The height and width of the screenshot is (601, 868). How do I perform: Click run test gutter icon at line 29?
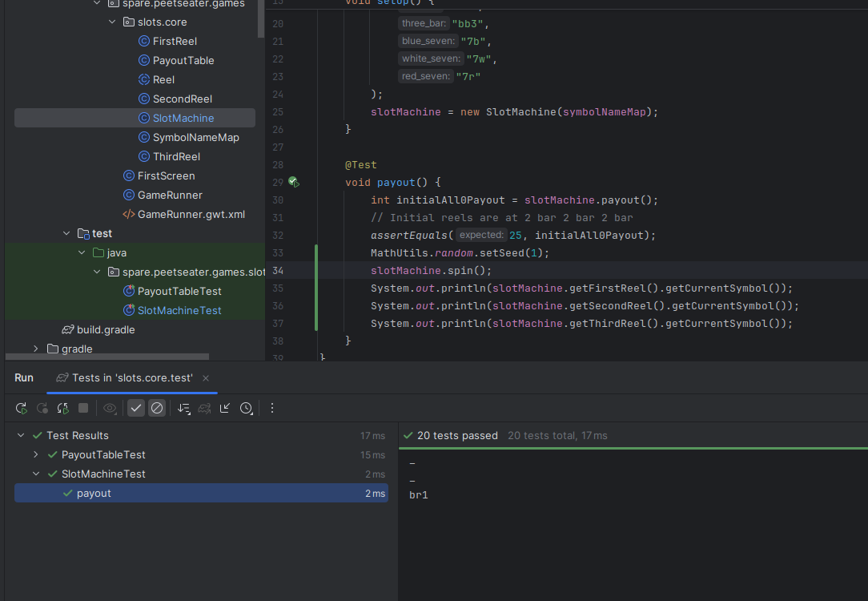293,183
